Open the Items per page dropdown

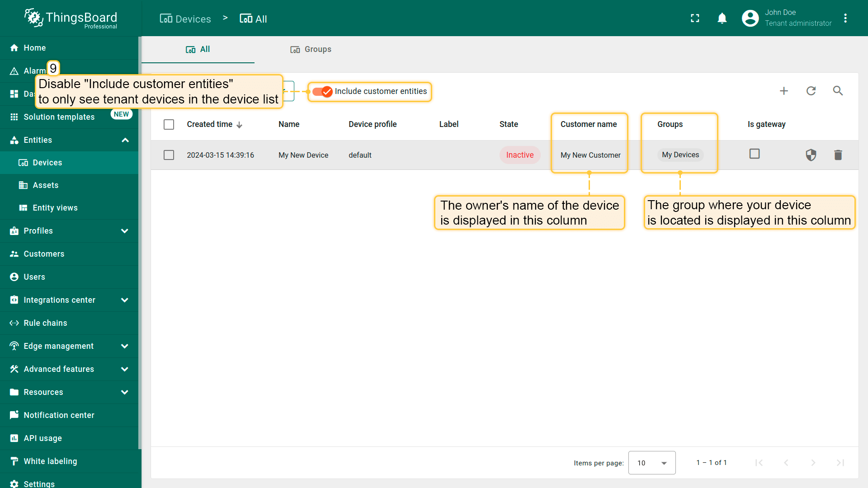coord(651,463)
